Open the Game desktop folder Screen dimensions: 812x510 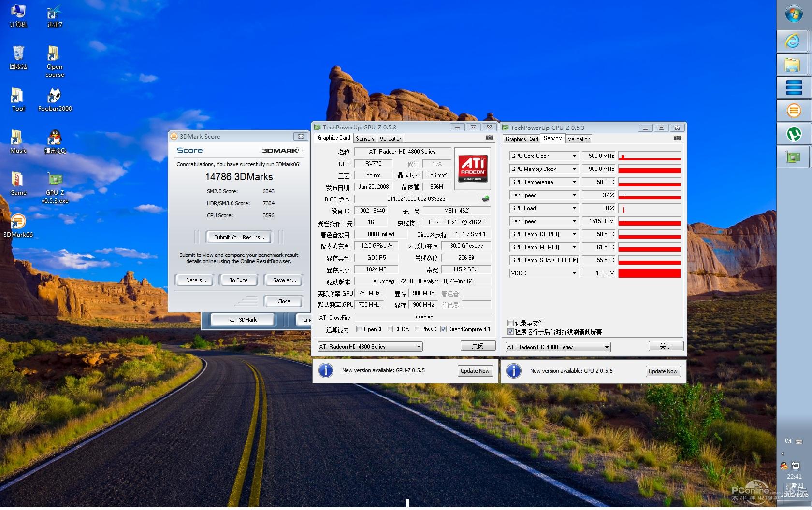point(18,184)
